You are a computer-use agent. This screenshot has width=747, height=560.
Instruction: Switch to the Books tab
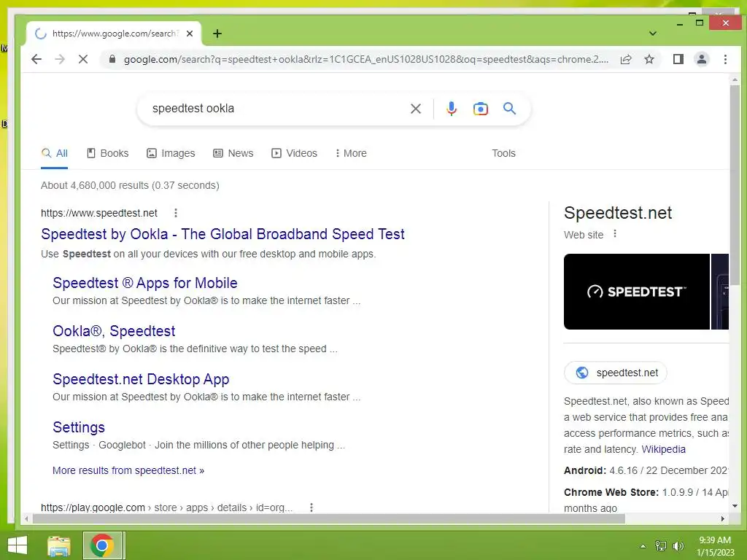coord(108,153)
